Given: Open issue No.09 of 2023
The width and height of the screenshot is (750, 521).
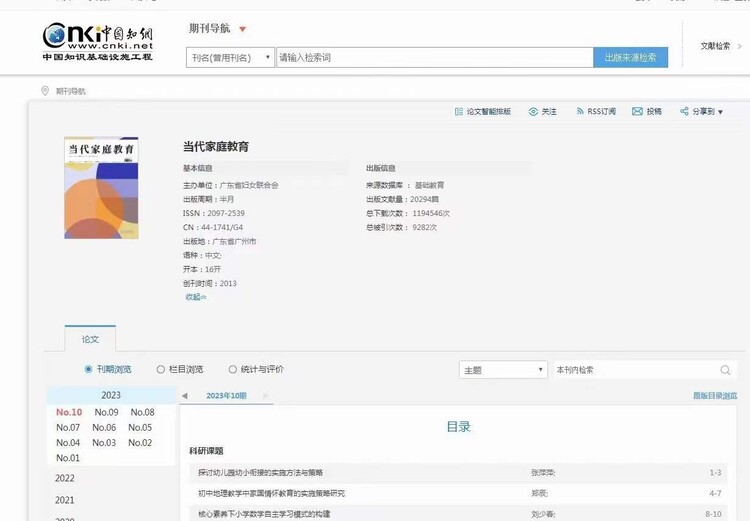Looking at the screenshot, I should point(106,412).
